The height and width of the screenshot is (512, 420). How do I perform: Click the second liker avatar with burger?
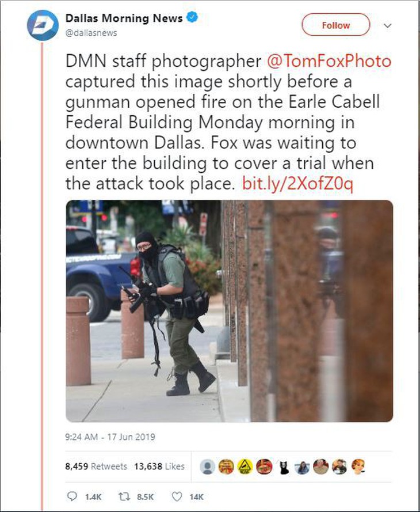tap(226, 467)
